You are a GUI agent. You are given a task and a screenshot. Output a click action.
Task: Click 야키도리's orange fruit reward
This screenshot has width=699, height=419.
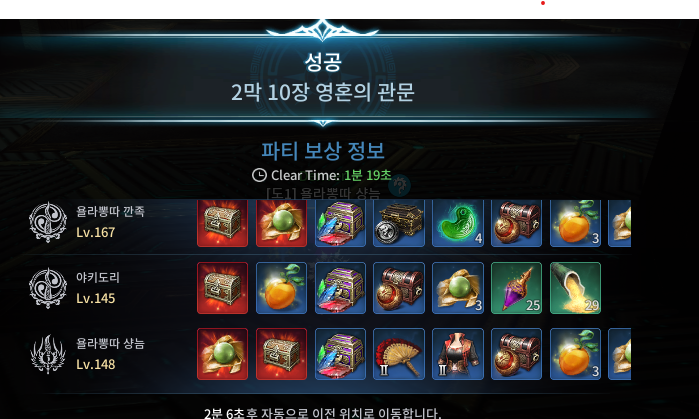(281, 288)
